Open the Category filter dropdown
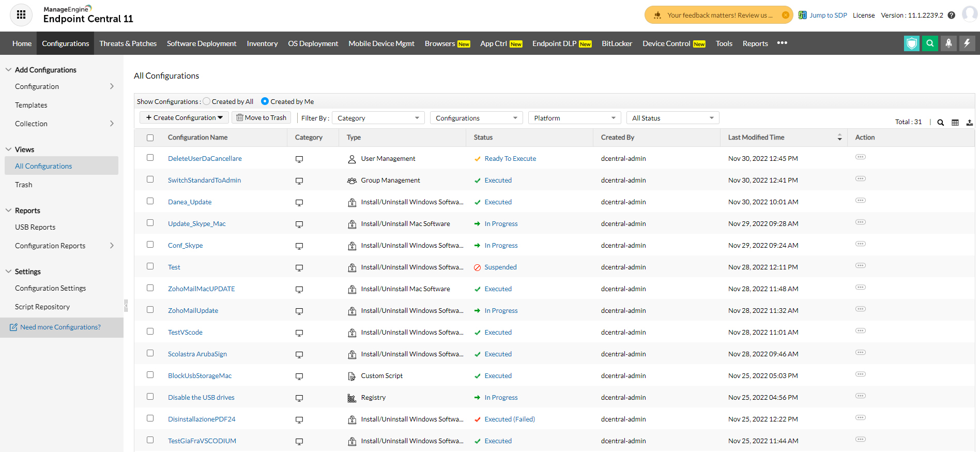980x452 pixels. pos(378,118)
